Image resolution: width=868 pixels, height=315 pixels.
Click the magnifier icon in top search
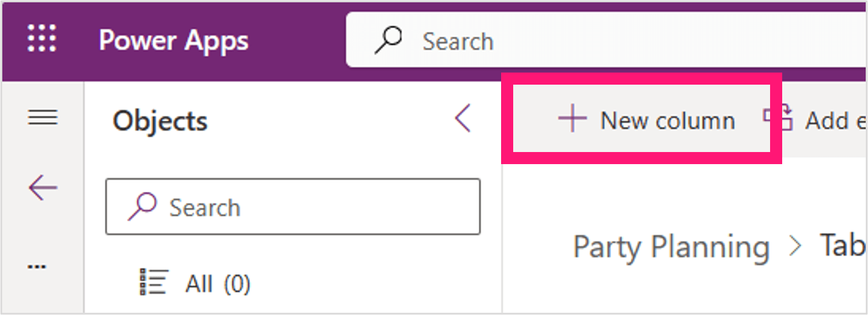click(388, 41)
